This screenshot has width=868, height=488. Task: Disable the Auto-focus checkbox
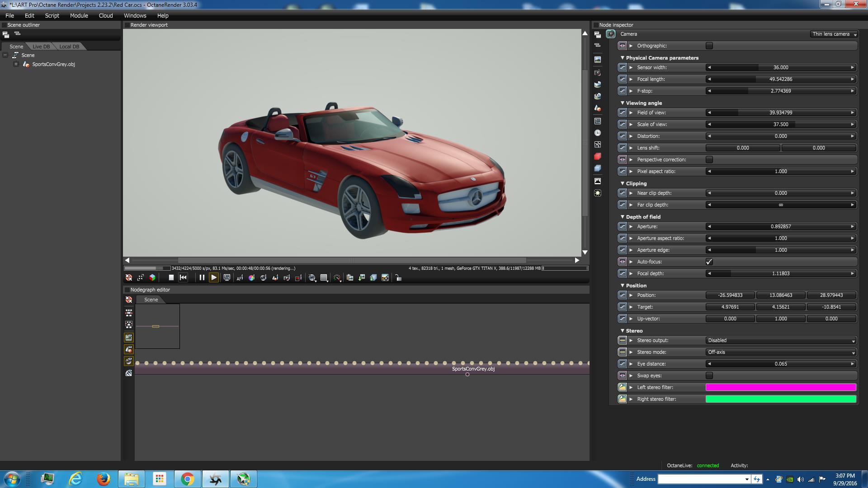[709, 262]
